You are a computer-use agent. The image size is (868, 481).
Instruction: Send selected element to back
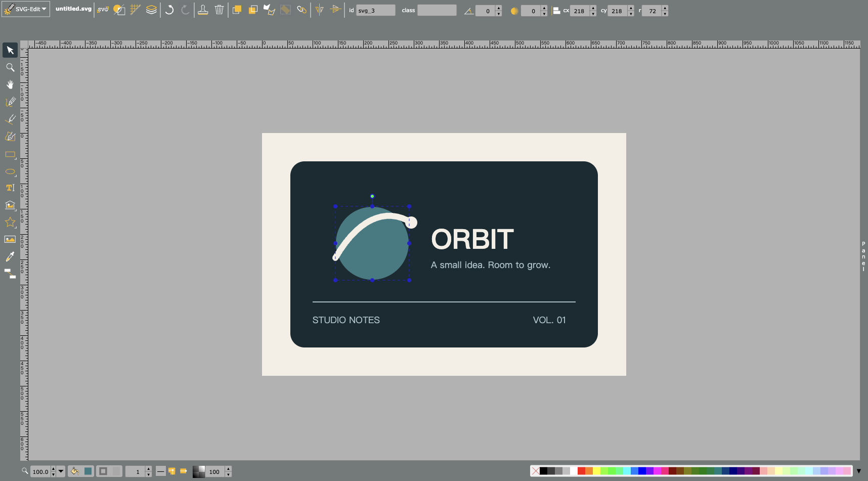[x=253, y=10]
